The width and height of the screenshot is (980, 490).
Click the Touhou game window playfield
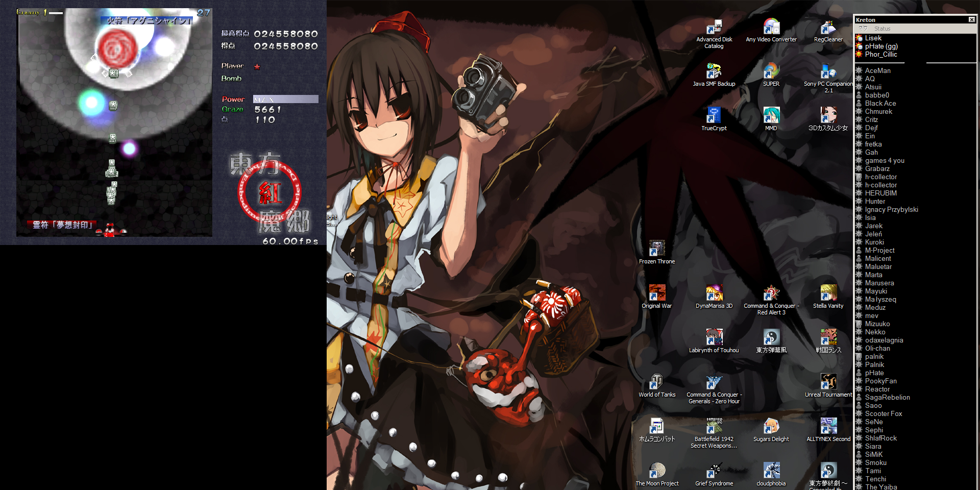tap(114, 153)
